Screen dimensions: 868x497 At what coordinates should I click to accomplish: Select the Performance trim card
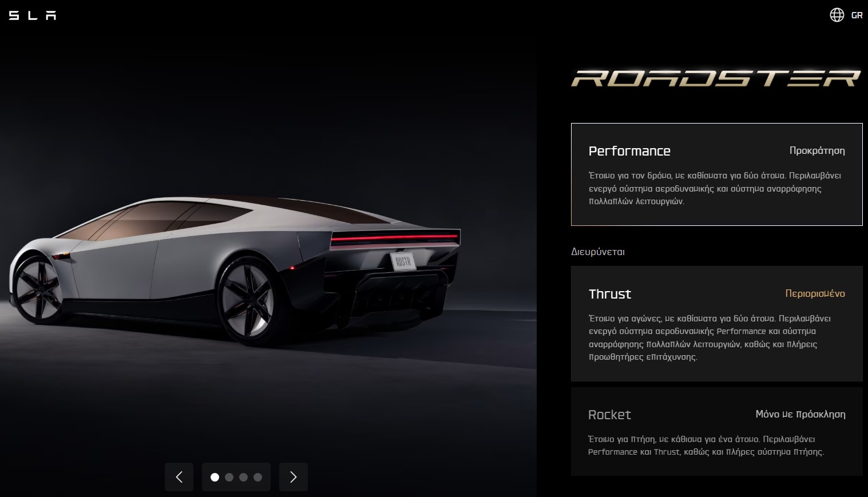716,174
